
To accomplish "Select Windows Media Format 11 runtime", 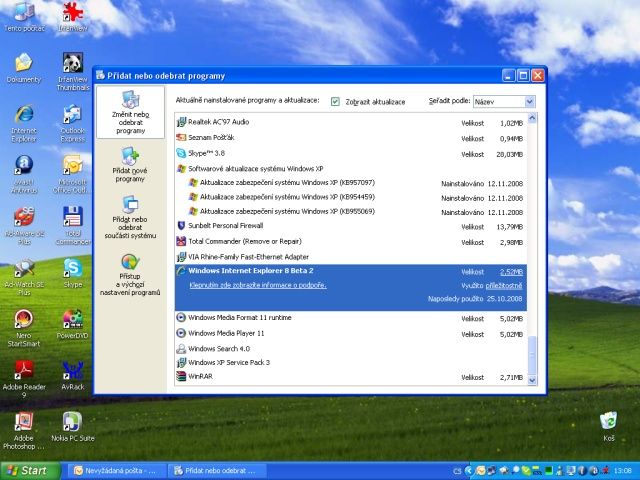I will (x=351, y=318).
